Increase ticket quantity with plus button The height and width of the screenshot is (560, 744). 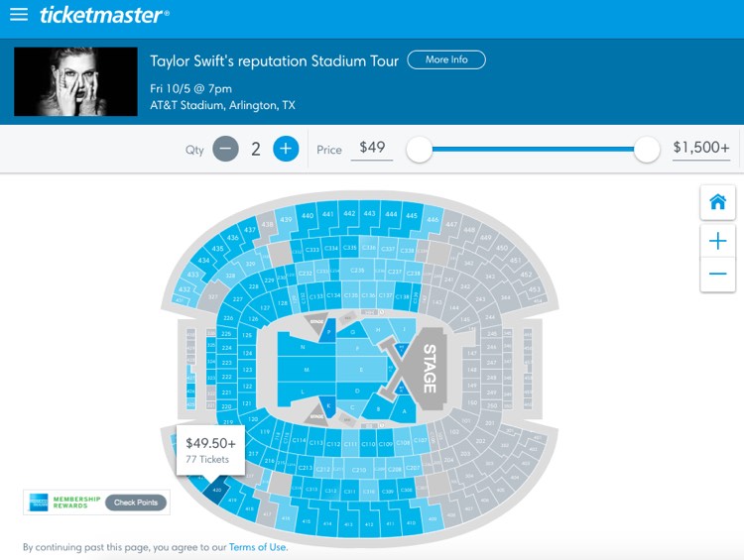286,149
